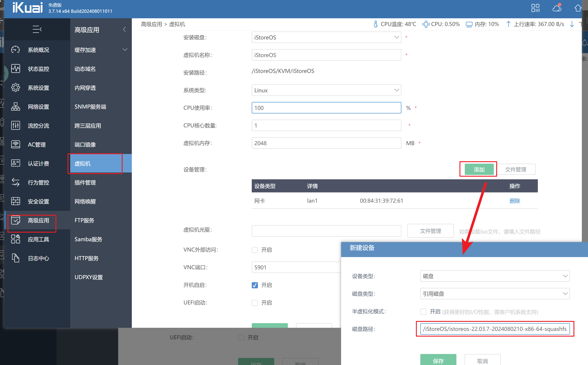Click 文件管理 beside 虚拟机光驱 field

(x=430, y=231)
